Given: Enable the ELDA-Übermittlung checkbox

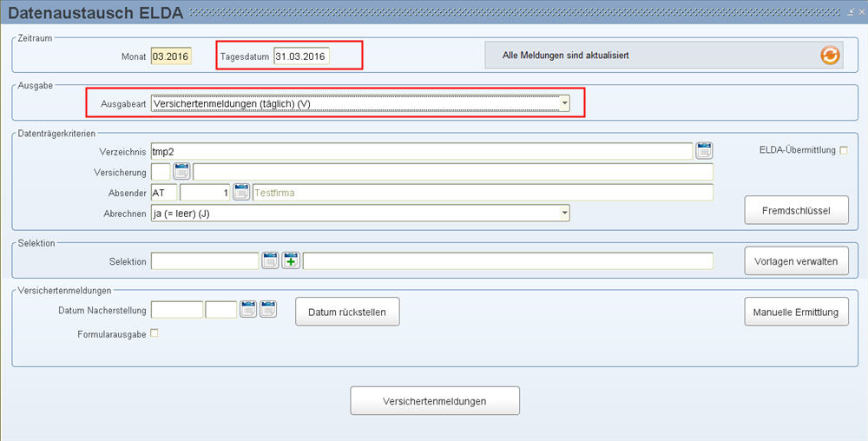Looking at the screenshot, I should [x=844, y=150].
